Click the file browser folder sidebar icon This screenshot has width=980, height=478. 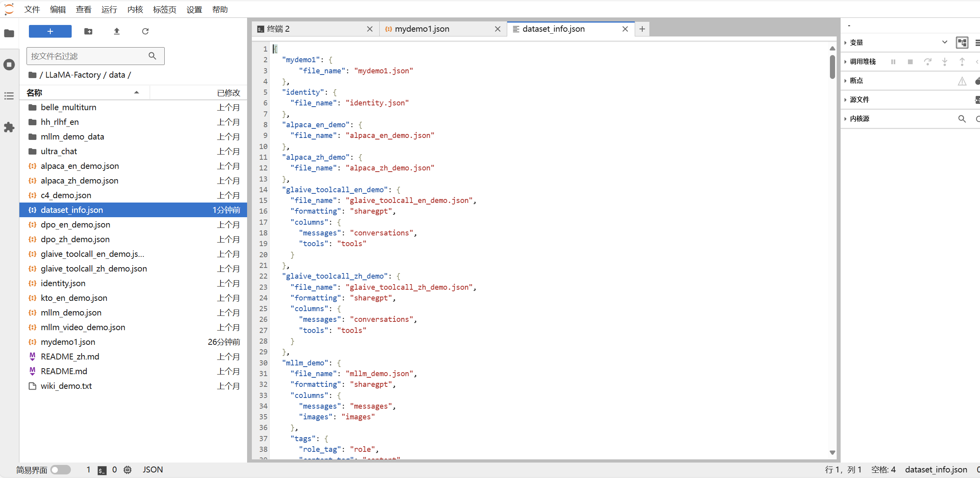click(x=9, y=33)
